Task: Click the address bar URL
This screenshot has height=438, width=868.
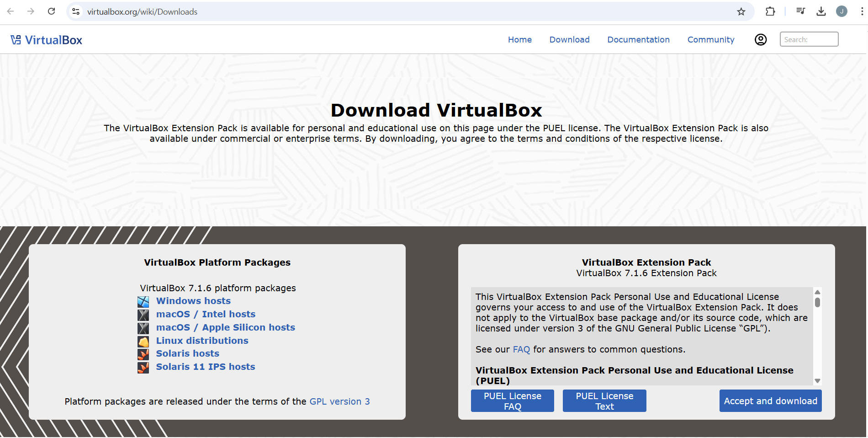Action: [x=143, y=11]
